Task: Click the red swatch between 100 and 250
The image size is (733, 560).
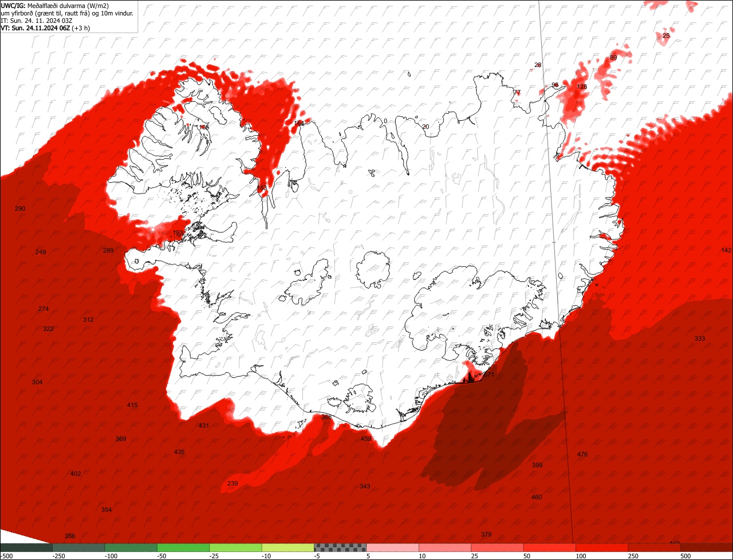Action: (x=602, y=547)
